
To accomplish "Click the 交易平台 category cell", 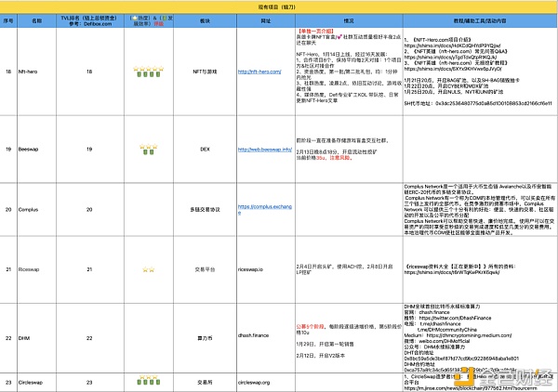I will pyautogui.click(x=205, y=269).
